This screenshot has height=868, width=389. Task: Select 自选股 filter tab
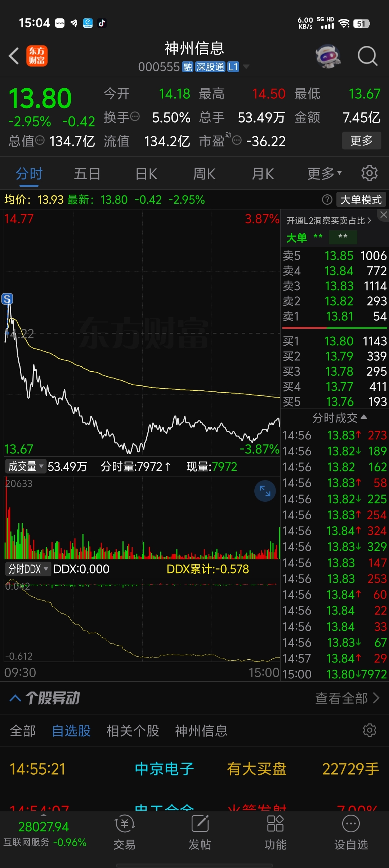pos(71,731)
